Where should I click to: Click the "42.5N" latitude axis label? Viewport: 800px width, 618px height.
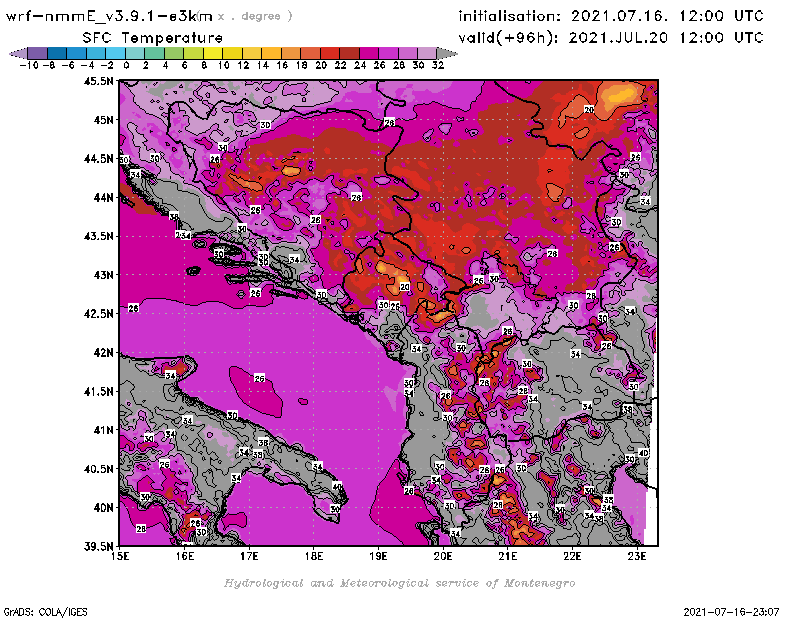pos(99,314)
